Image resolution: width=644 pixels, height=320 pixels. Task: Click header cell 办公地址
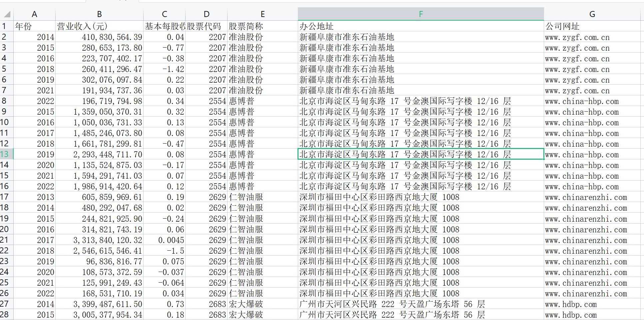421,26
